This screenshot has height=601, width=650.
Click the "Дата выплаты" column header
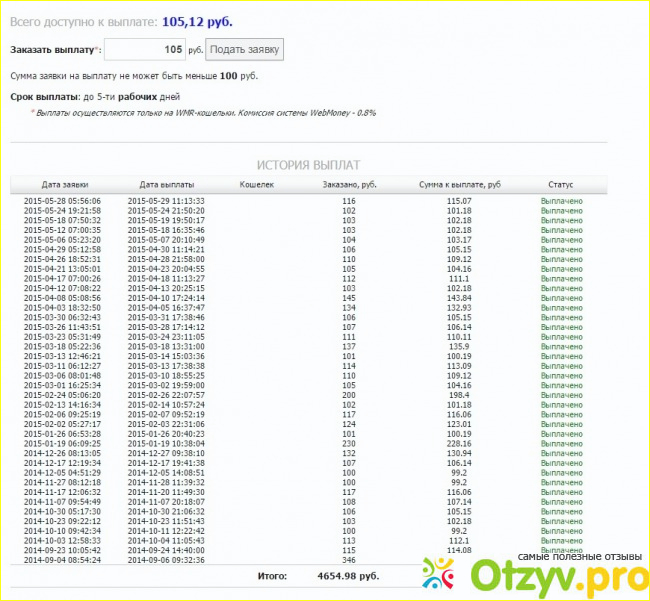[167, 185]
